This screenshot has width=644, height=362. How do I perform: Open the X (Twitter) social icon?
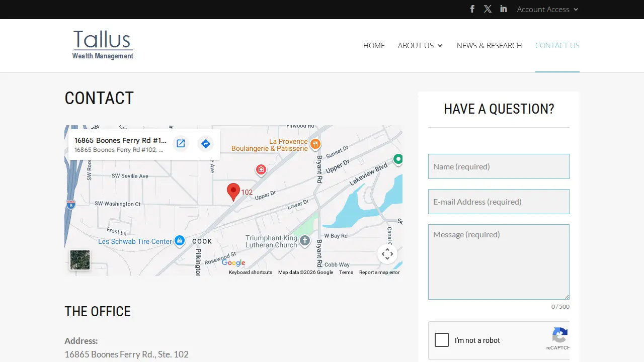point(488,9)
